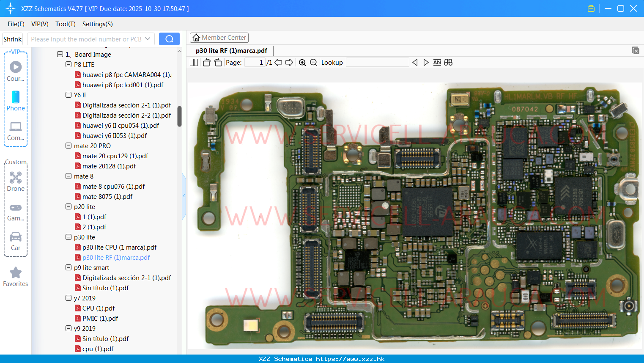
Task: Collapse the p20 lite folder
Action: [69, 206]
